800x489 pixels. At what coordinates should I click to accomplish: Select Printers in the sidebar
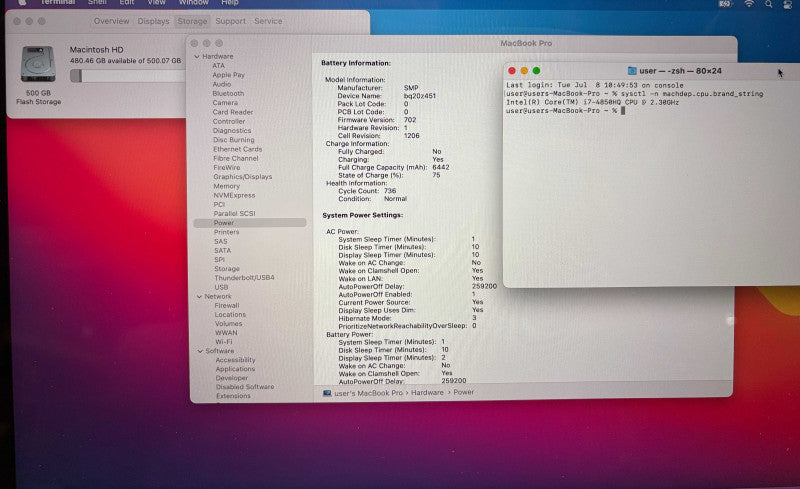(x=227, y=232)
